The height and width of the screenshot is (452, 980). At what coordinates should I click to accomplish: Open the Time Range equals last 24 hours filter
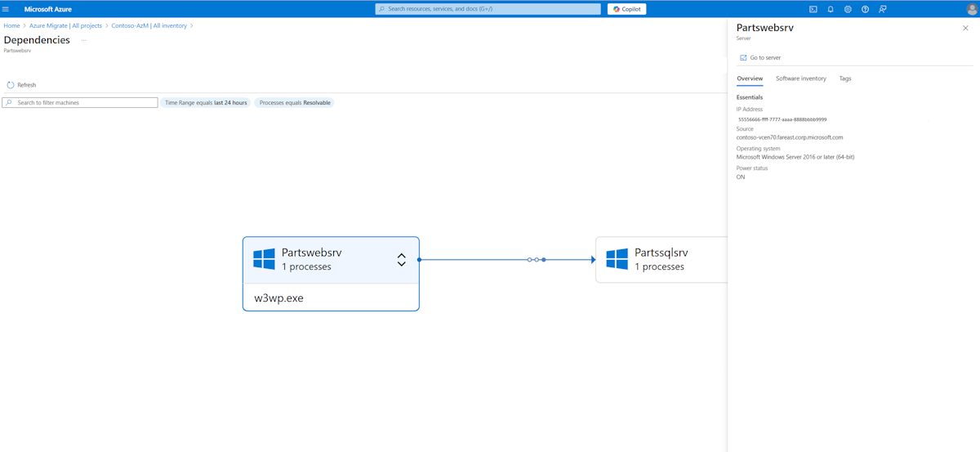click(206, 103)
